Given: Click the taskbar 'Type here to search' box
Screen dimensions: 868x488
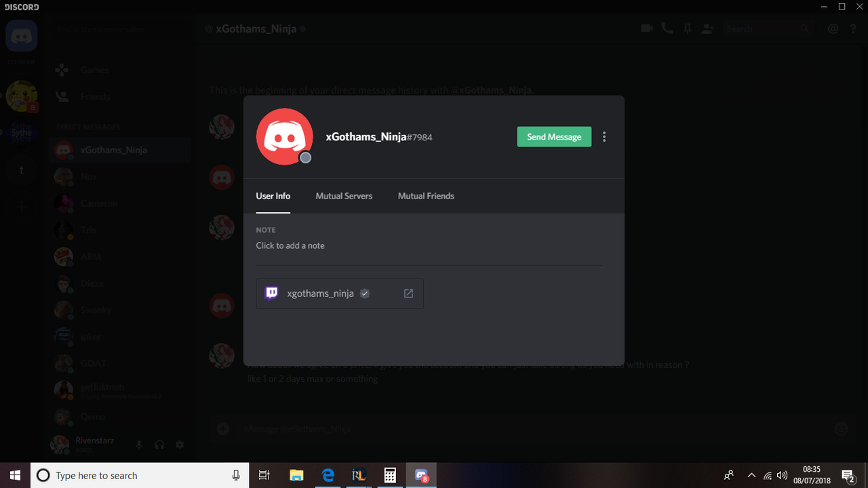Looking at the screenshot, I should [139, 475].
